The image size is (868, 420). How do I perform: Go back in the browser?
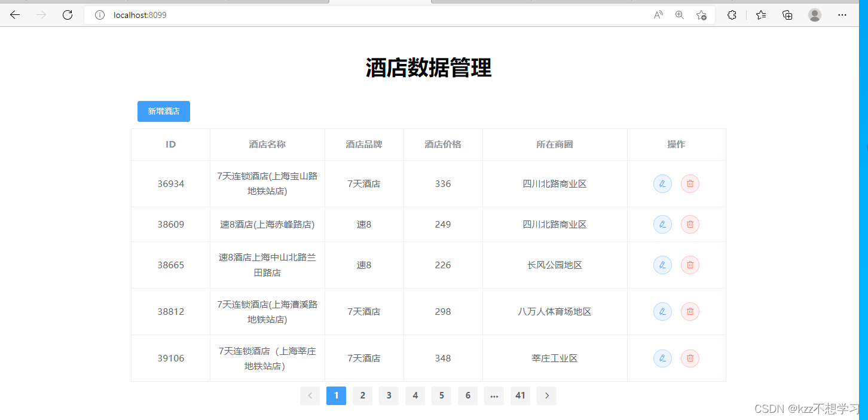[15, 15]
